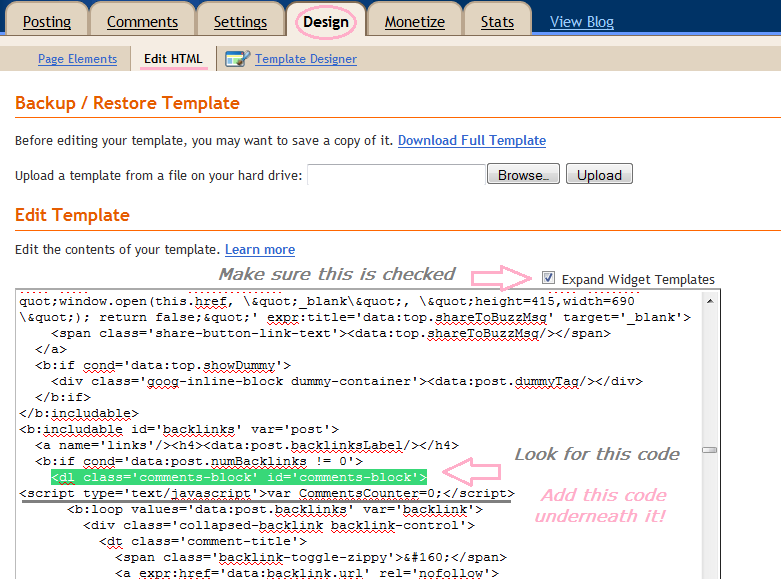Toggle Expand Widget Templates checkbox
Image resolution: width=781 pixels, height=579 pixels.
548,278
